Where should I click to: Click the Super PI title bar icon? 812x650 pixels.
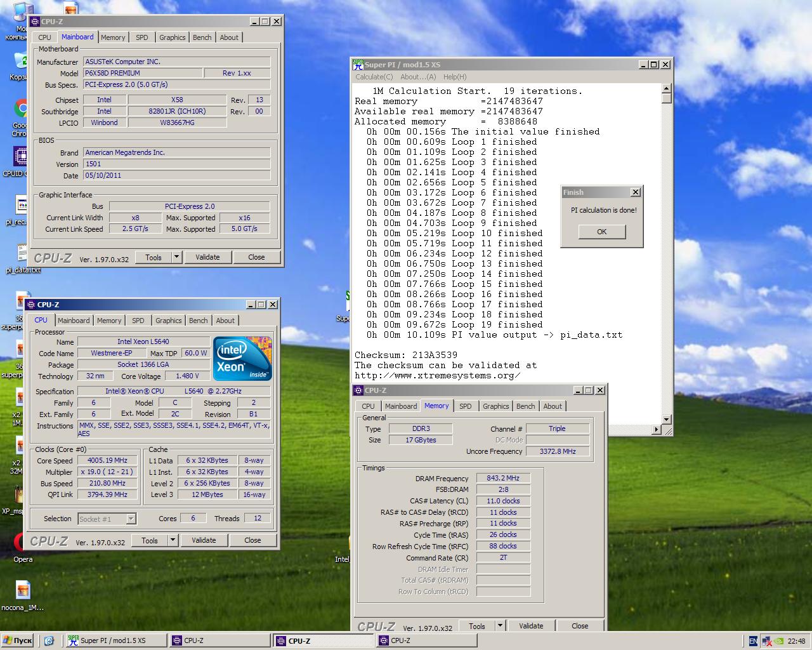click(358, 64)
